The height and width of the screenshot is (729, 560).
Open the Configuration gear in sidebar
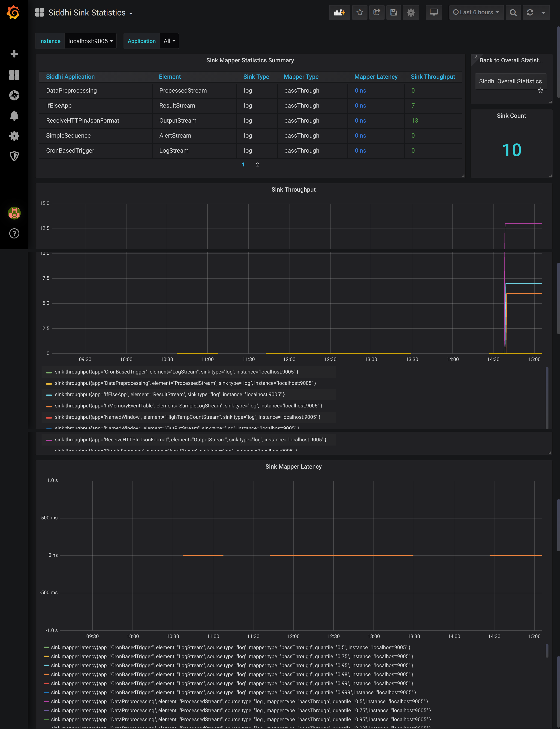(14, 136)
